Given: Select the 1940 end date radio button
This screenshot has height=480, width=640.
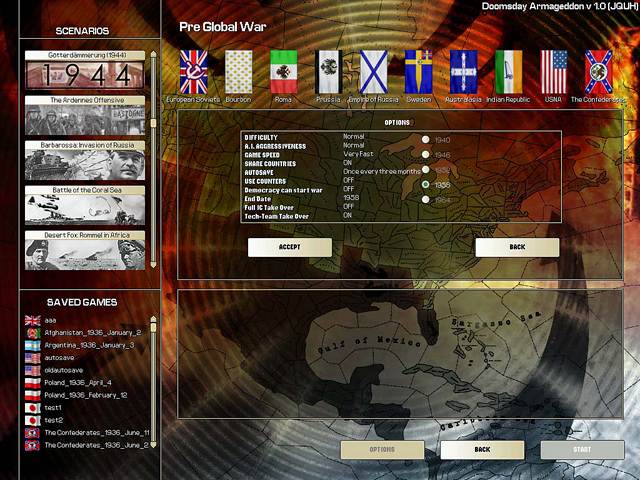Looking at the screenshot, I should click(x=426, y=140).
